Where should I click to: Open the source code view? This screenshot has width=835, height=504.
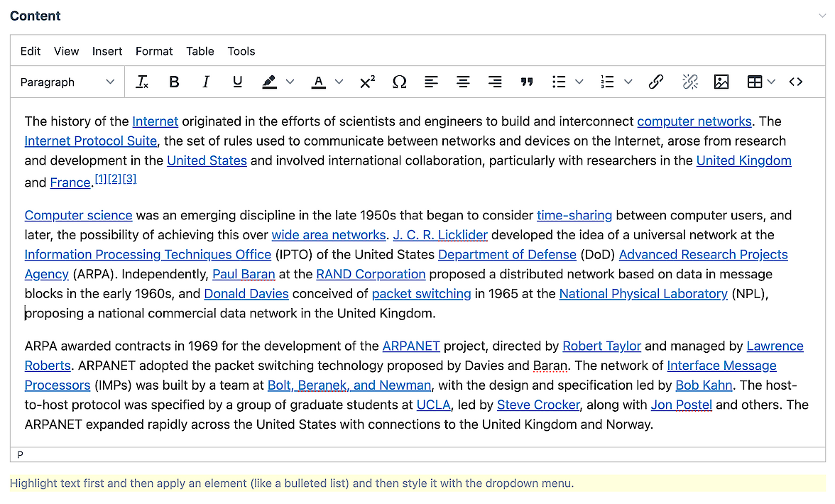click(796, 82)
